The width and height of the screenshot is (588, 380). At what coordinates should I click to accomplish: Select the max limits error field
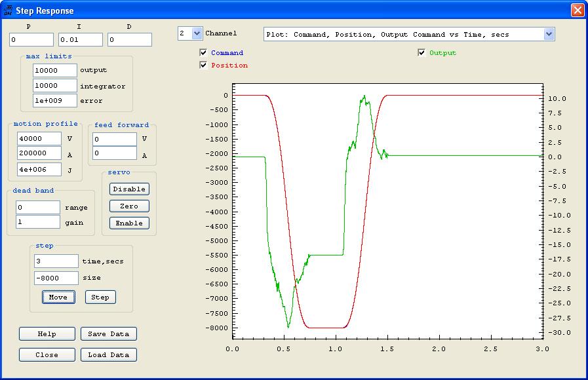55,100
